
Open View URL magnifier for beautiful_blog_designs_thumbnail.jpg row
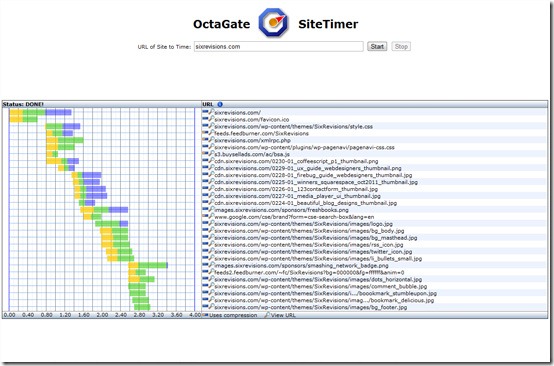point(211,202)
